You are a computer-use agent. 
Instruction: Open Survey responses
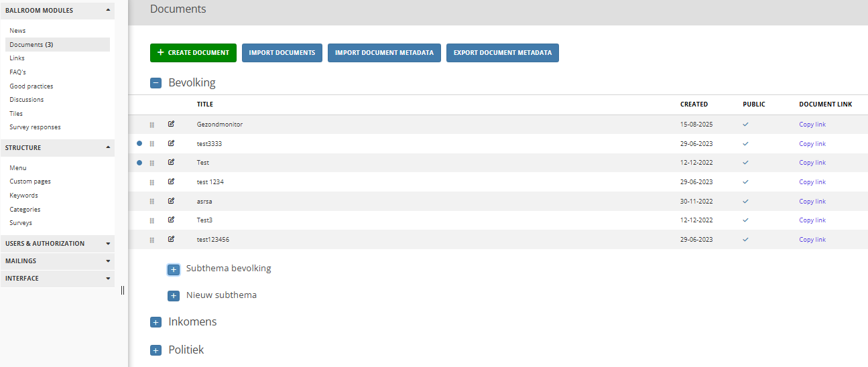(x=35, y=127)
